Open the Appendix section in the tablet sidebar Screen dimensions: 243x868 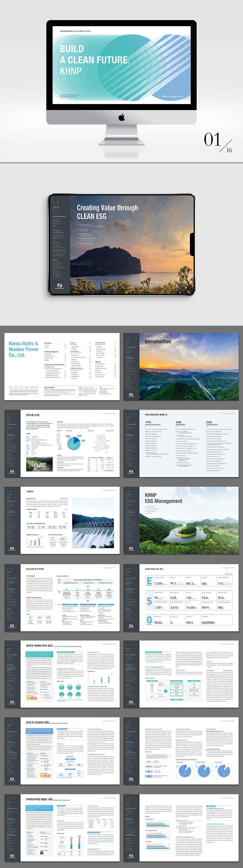pos(55,260)
